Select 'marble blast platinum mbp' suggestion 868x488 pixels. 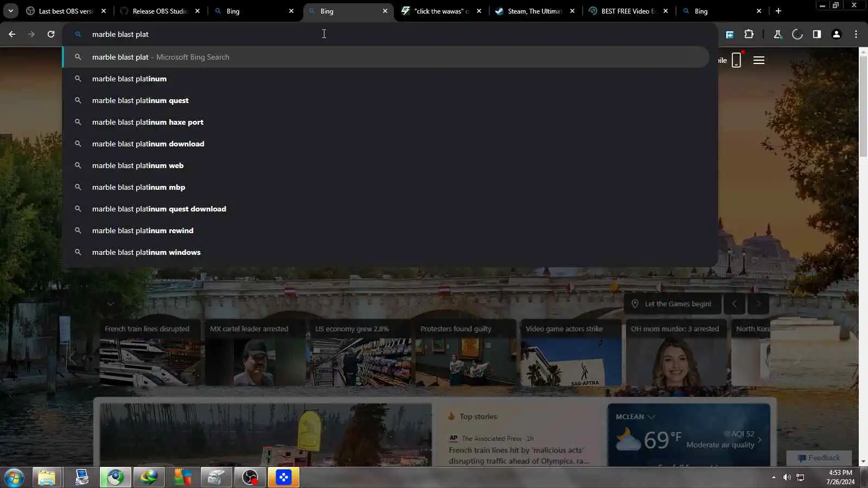coord(386,187)
